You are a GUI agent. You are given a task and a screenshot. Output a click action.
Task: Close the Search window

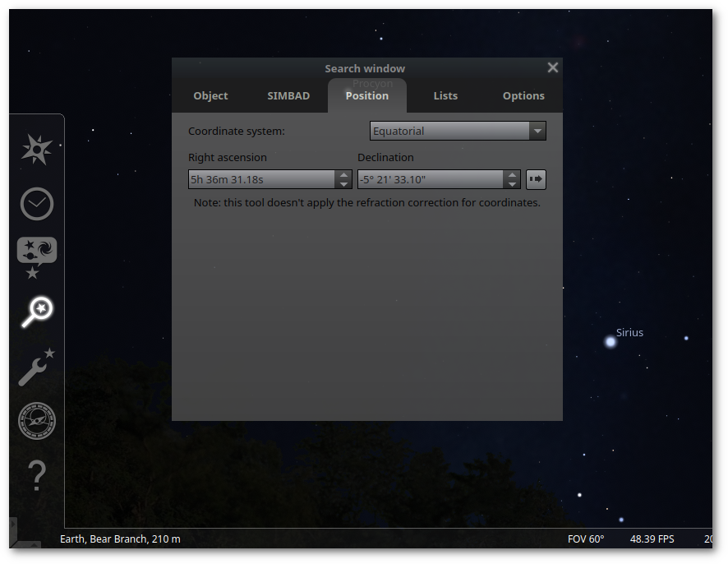tap(552, 68)
